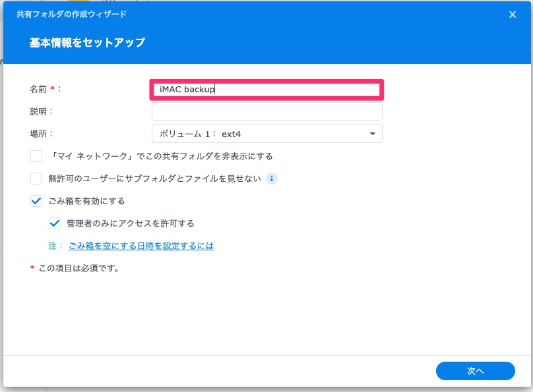Click the 管理者のみにアクセスを許可する label text

(x=131, y=223)
